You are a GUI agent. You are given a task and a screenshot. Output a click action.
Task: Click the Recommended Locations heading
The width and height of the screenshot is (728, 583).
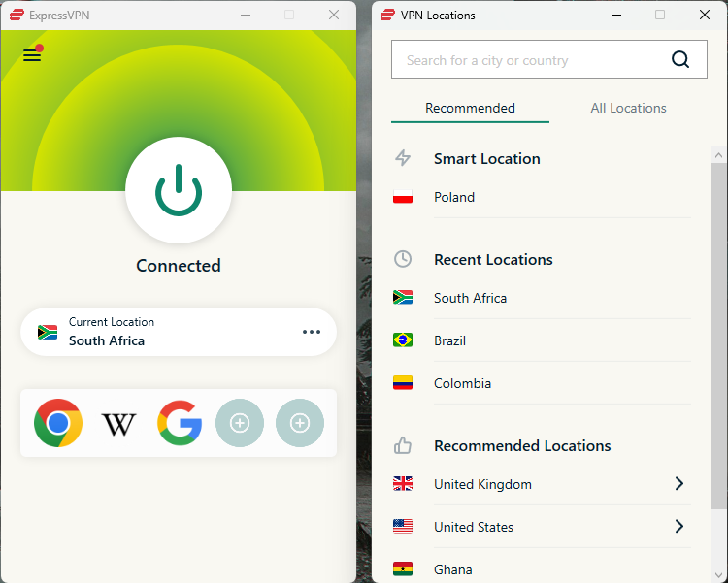pos(522,445)
